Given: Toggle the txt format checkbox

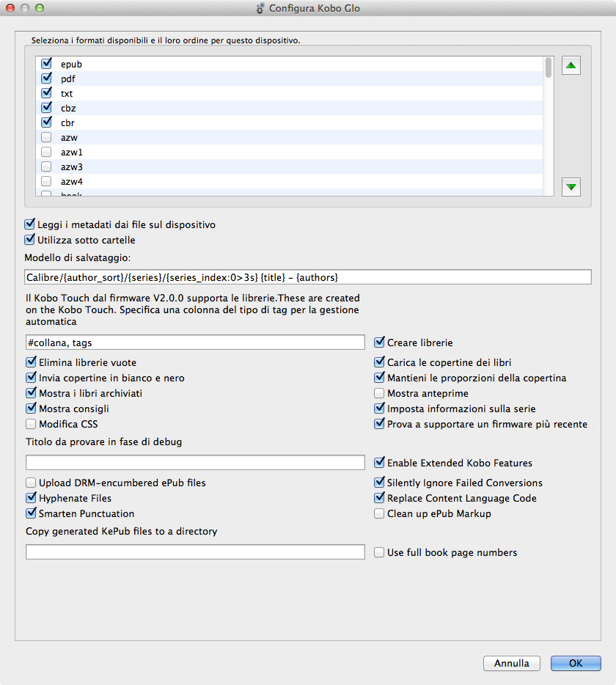Looking at the screenshot, I should 46,93.
